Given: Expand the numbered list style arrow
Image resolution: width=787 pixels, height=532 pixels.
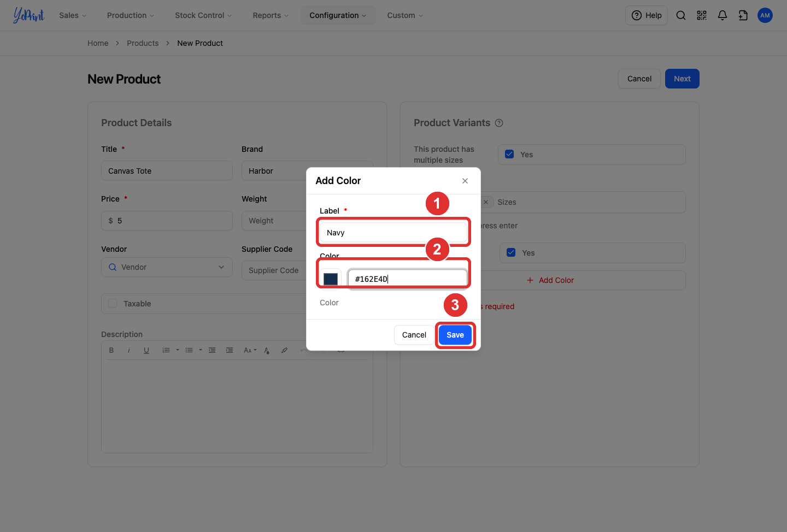Looking at the screenshot, I should (x=178, y=350).
